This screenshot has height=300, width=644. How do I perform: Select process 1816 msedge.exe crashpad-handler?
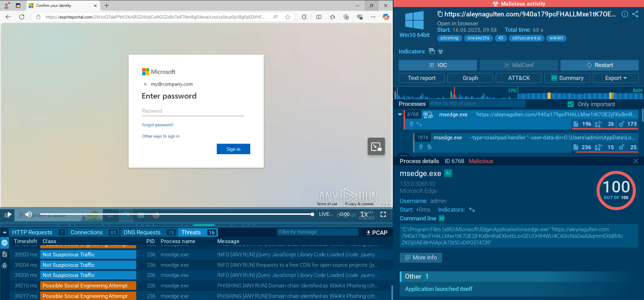[526, 142]
